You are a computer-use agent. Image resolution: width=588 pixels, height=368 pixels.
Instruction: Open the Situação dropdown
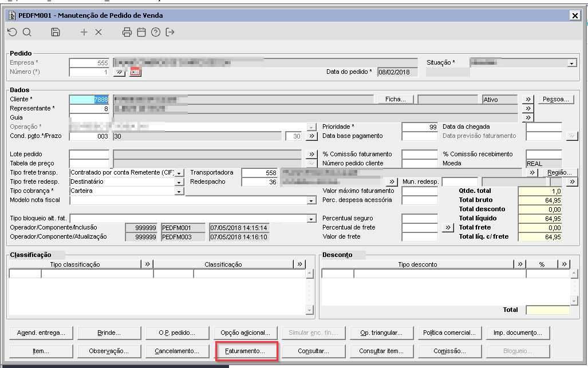coord(571,64)
